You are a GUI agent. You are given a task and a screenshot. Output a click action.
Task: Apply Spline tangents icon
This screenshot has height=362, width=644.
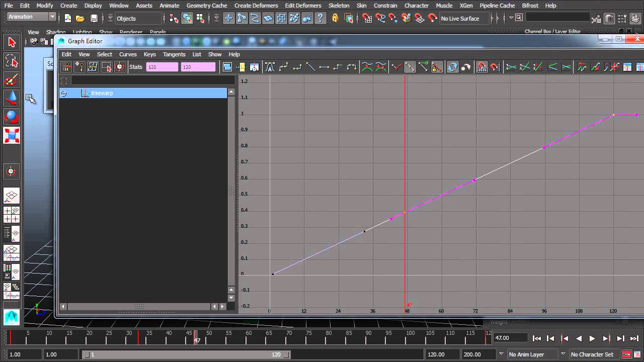click(x=284, y=67)
